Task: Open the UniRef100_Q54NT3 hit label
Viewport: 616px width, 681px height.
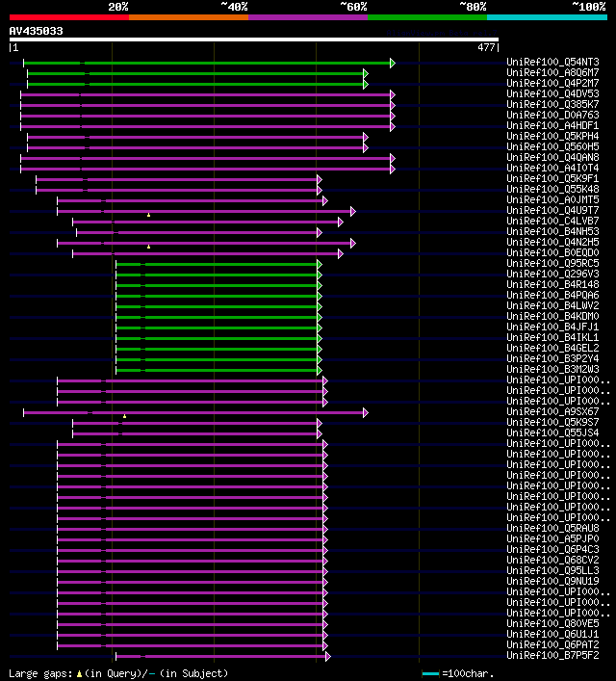Action: (552, 62)
